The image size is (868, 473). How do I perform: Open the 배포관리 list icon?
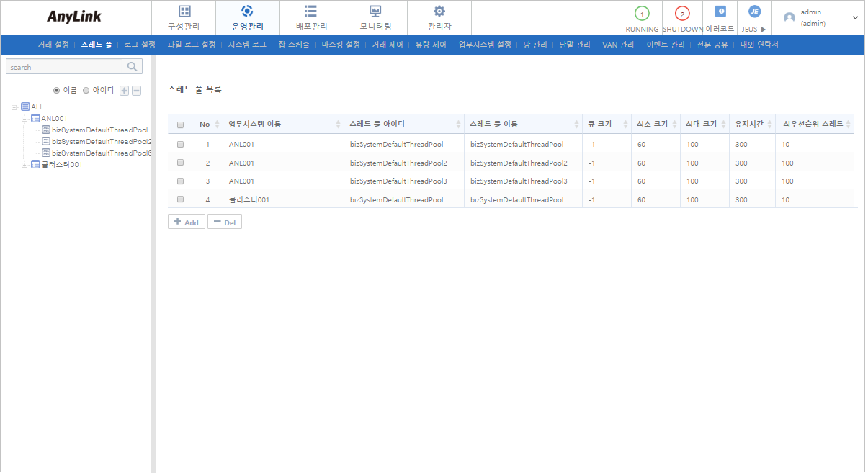point(311,12)
